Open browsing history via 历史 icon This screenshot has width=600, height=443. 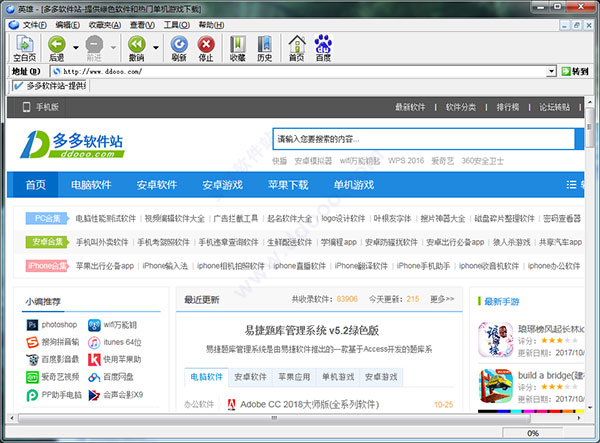point(264,48)
